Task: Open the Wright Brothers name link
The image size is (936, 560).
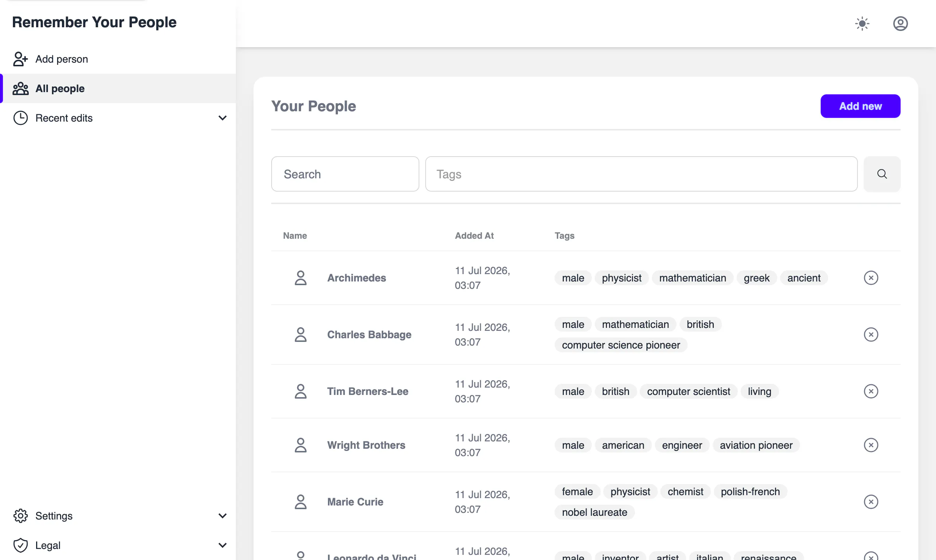Action: 366,445
